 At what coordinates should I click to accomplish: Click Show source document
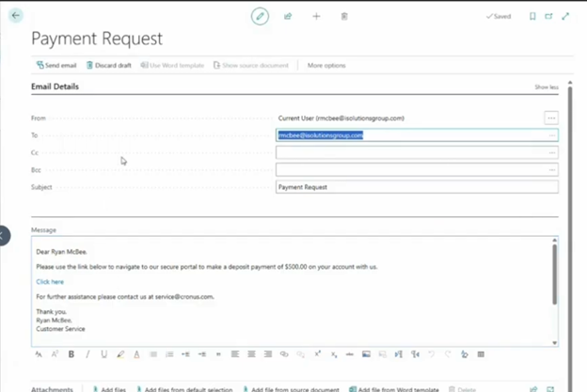click(251, 65)
